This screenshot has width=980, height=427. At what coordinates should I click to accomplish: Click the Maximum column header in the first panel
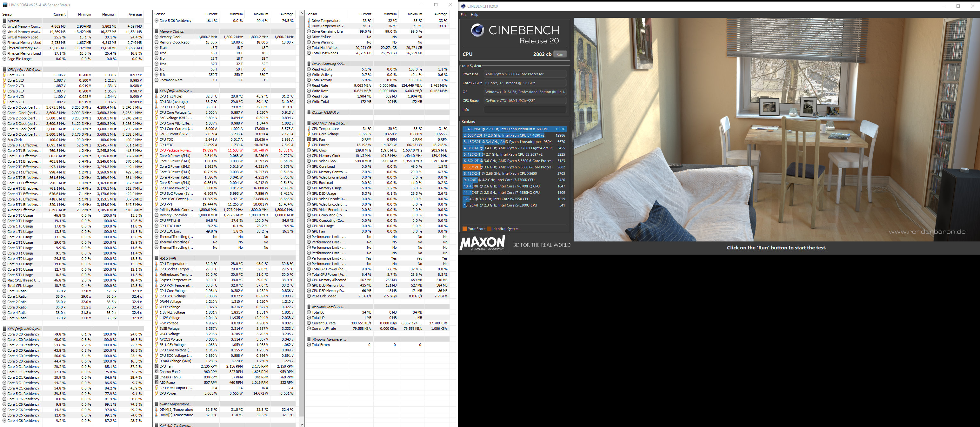(109, 14)
